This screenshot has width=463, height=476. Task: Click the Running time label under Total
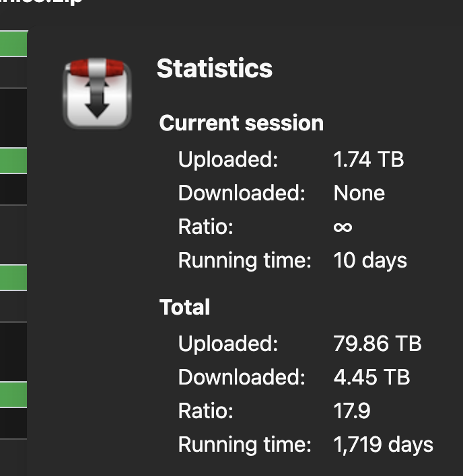click(245, 444)
